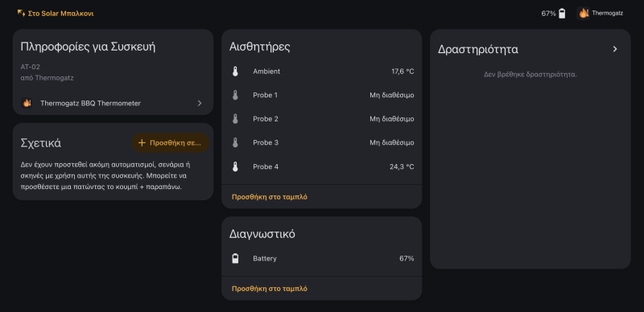The height and width of the screenshot is (312, 644).
Task: Click the solar icon beside Στο Solar Μπαλκονι
Action: 22,13
